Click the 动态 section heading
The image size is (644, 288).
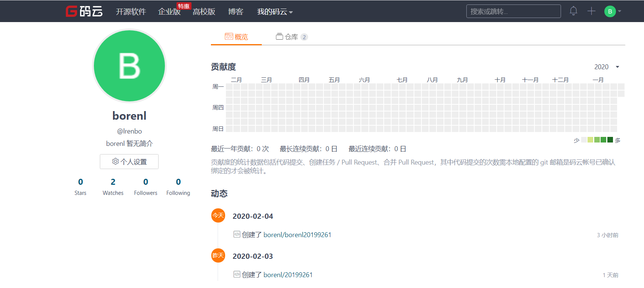pyautogui.click(x=219, y=194)
